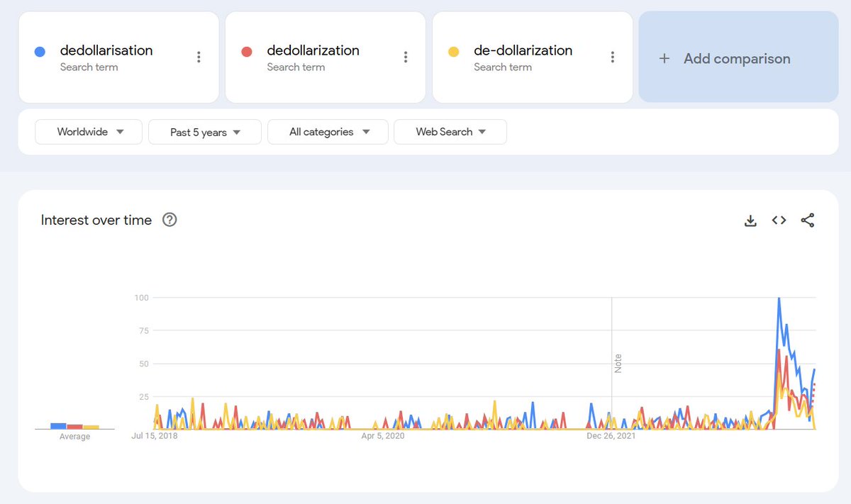Click the Note marker on the chart
The image size is (851, 504).
(618, 363)
